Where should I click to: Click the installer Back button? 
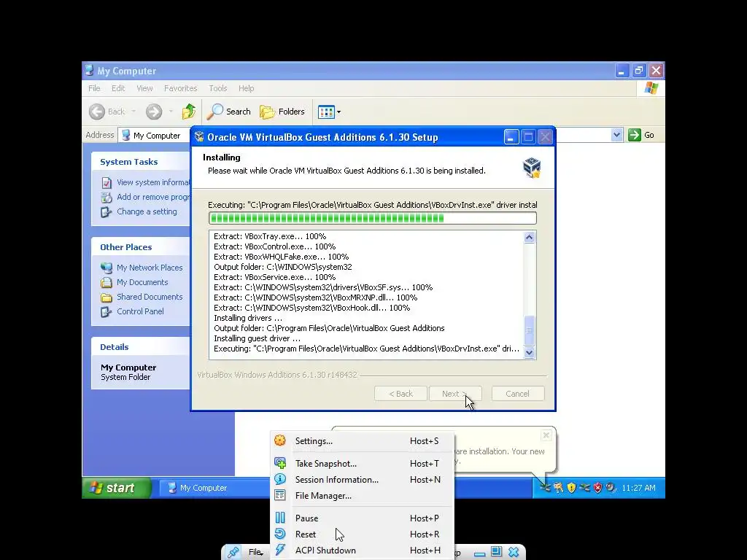[400, 394]
